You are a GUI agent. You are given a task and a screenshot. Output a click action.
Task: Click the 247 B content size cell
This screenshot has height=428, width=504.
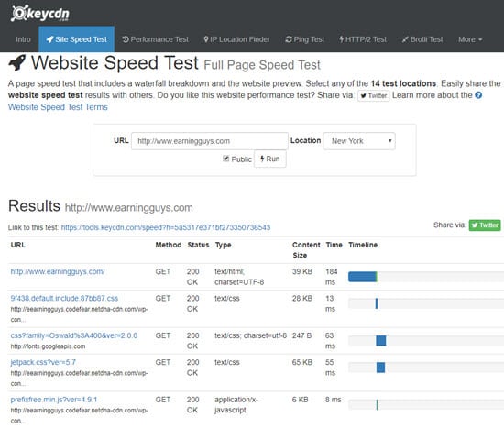click(301, 335)
